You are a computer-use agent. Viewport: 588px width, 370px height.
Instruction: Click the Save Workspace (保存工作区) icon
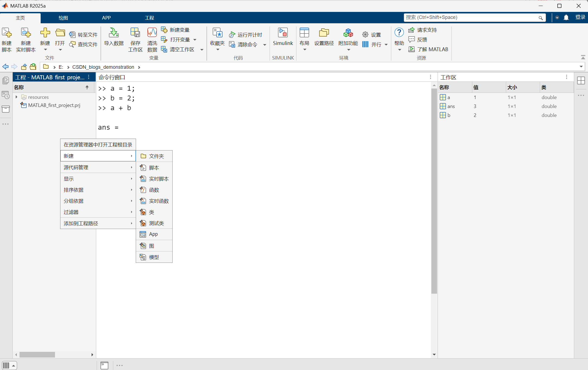(135, 33)
